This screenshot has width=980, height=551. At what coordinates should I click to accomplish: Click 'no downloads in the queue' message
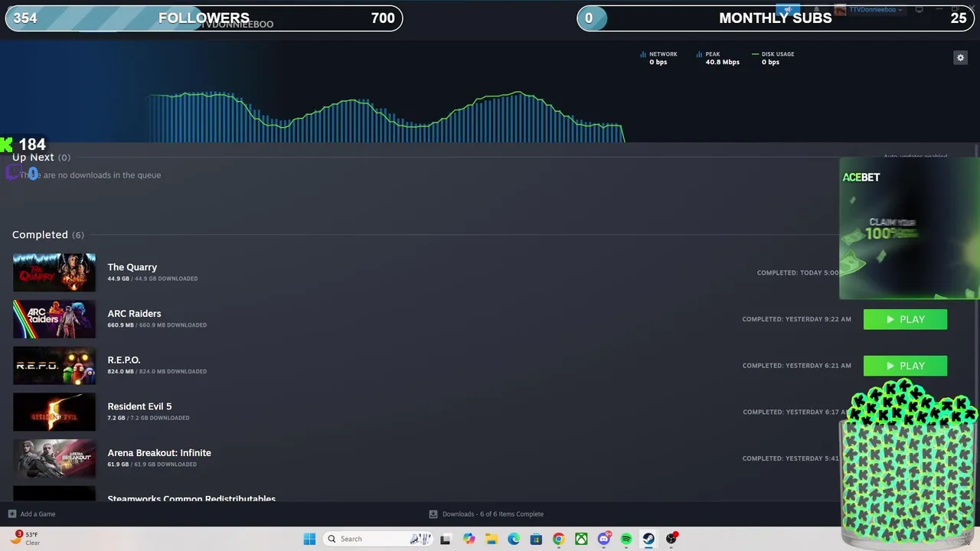point(90,175)
